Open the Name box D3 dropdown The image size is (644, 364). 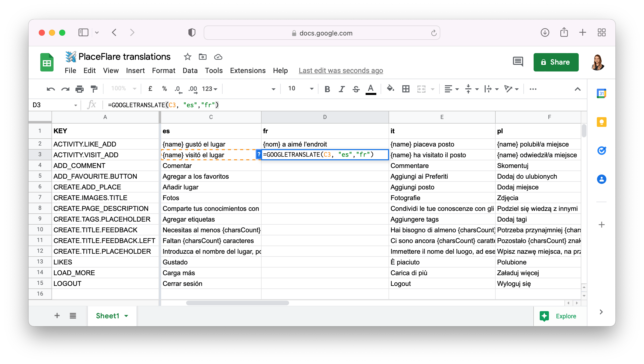(76, 105)
